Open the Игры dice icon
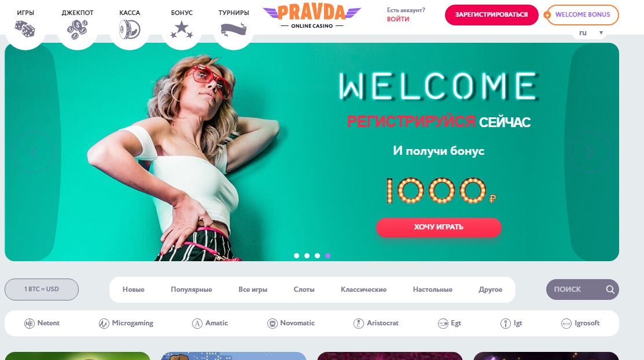This screenshot has height=360, width=644. (x=25, y=29)
